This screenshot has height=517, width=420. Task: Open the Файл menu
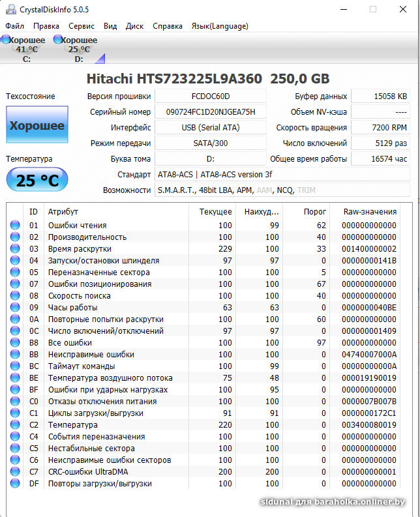tap(14, 26)
